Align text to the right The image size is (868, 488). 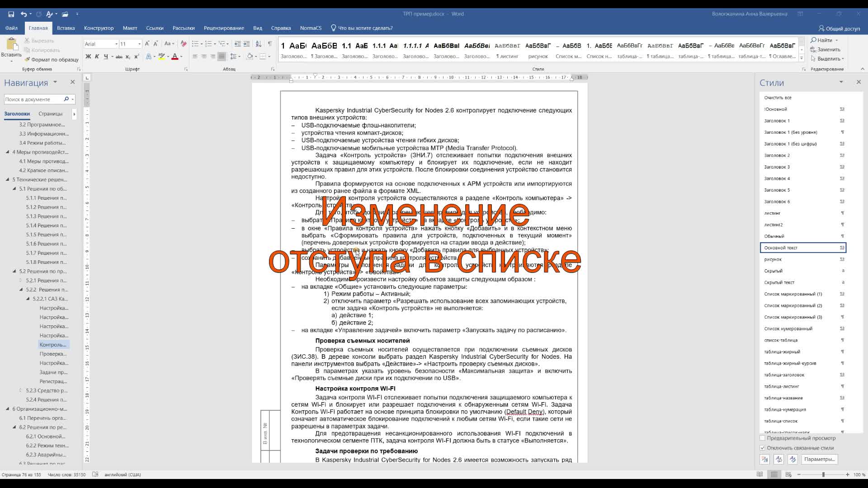coord(212,56)
